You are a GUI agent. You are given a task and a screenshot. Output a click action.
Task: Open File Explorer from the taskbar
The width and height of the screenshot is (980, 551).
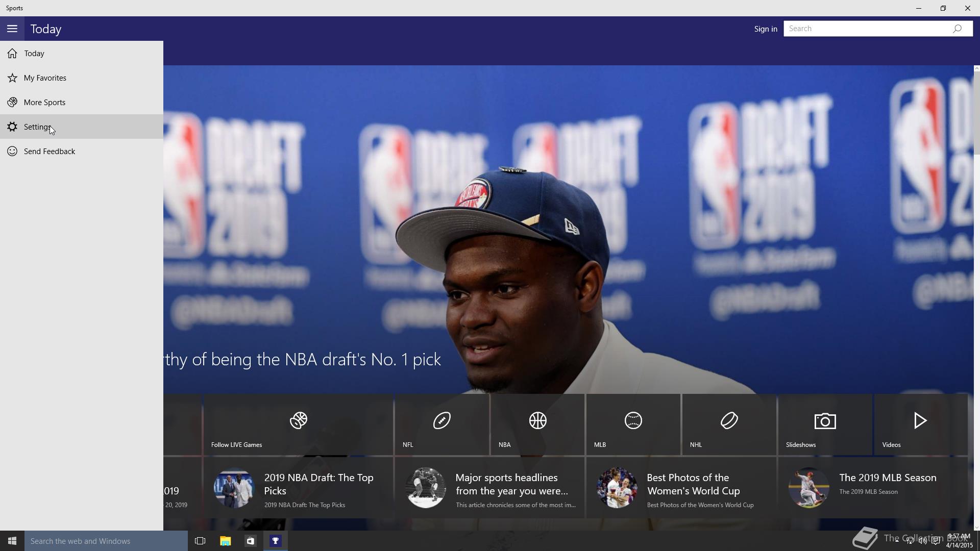point(225,541)
